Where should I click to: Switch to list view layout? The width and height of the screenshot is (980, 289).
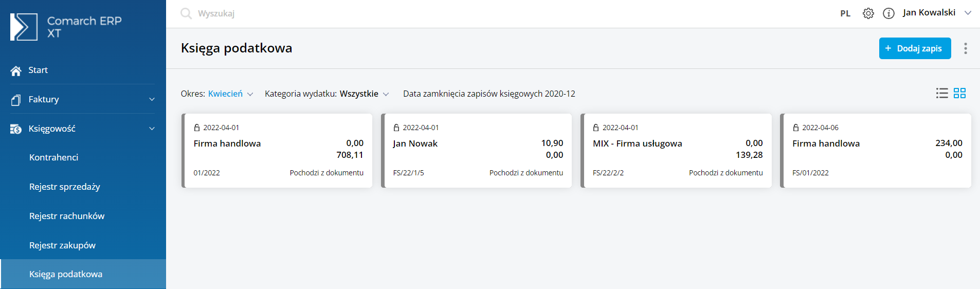[x=942, y=93]
